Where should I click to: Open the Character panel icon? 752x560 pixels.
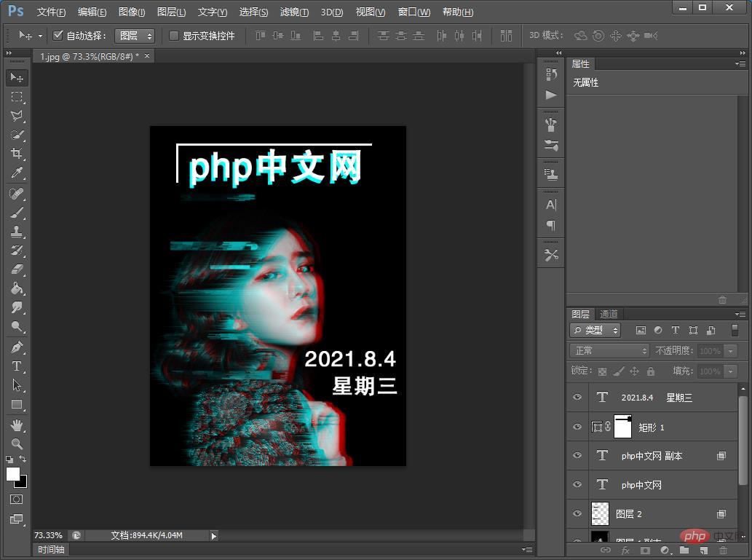[x=551, y=205]
